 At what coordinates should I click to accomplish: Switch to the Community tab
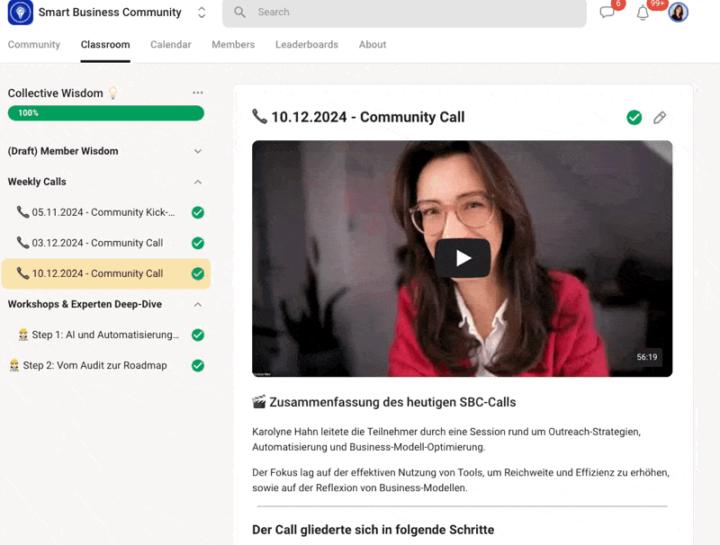coord(34,45)
